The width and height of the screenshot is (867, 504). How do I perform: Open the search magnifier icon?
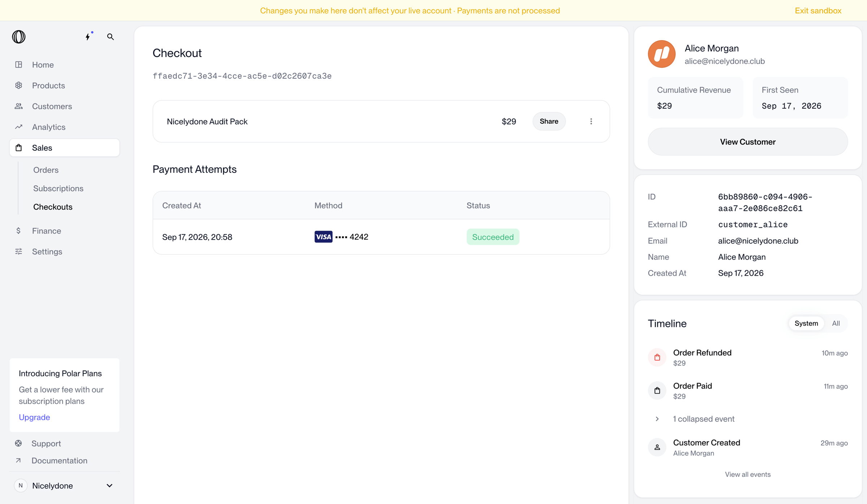(111, 36)
